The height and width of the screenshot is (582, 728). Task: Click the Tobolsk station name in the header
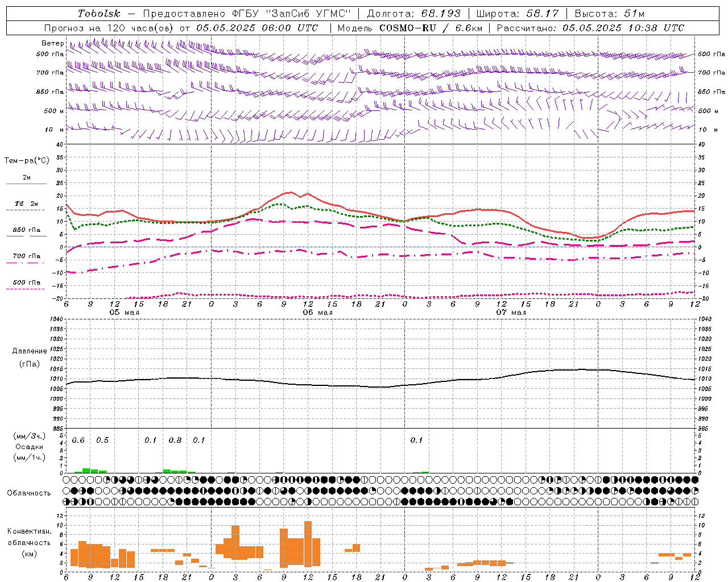pyautogui.click(x=99, y=14)
